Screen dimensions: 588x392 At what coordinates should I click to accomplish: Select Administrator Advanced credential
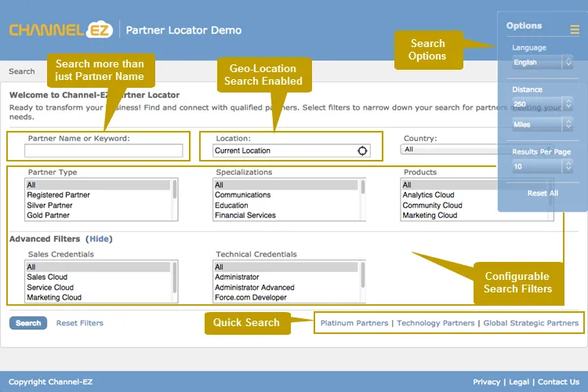pos(285,288)
